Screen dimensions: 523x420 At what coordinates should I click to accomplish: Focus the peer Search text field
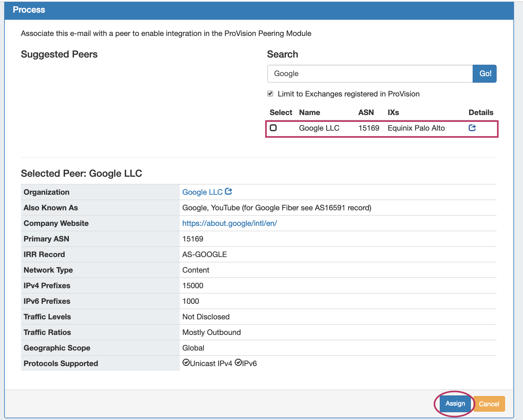pyautogui.click(x=370, y=74)
